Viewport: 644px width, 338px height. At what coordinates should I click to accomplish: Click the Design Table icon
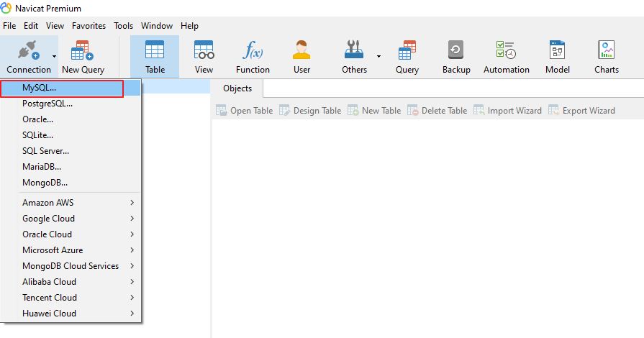coord(285,111)
